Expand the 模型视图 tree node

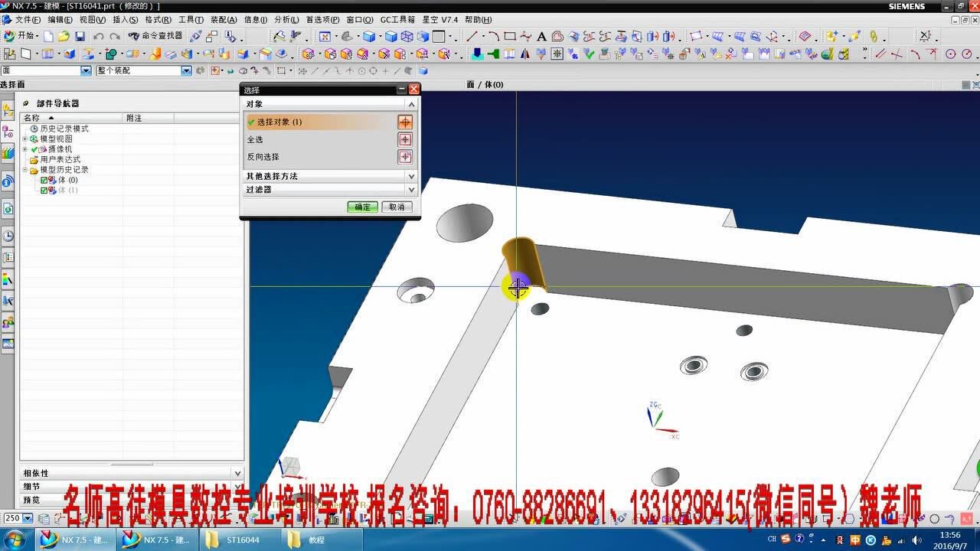pyautogui.click(x=25, y=139)
